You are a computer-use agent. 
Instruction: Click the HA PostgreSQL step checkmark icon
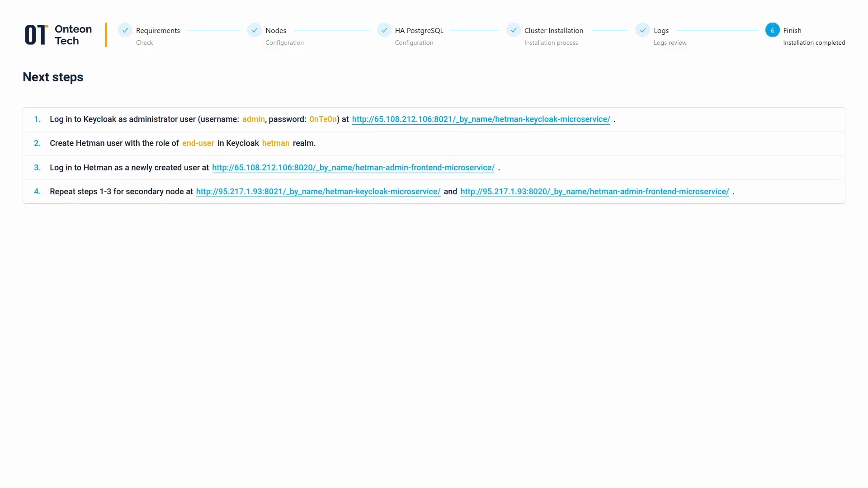(x=384, y=30)
